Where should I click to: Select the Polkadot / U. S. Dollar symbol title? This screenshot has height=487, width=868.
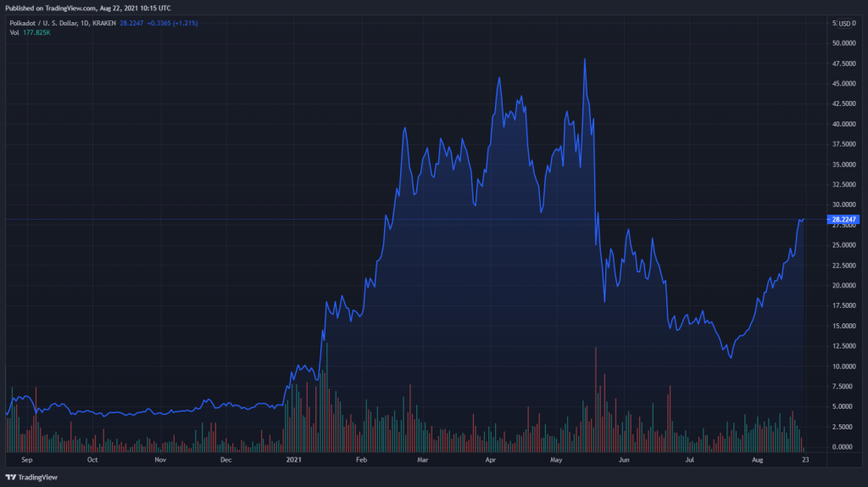point(63,23)
